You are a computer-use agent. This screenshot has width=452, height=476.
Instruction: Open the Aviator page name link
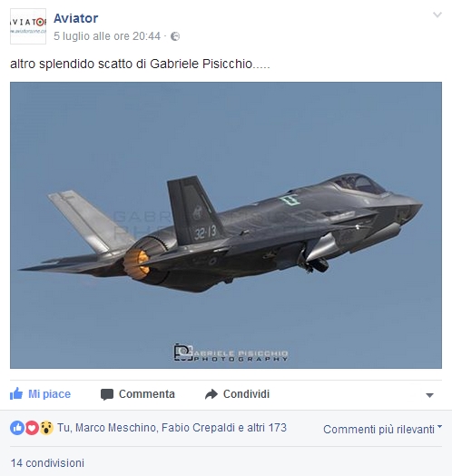tap(76, 18)
